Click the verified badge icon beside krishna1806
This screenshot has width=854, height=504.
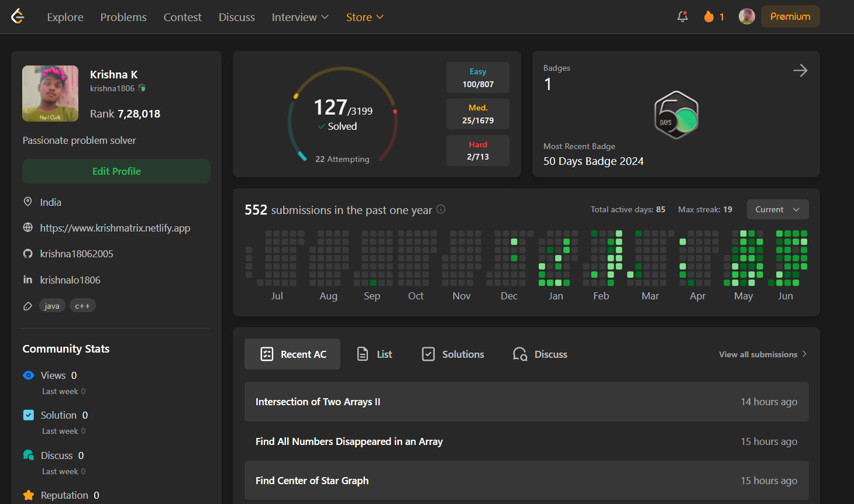(142, 88)
